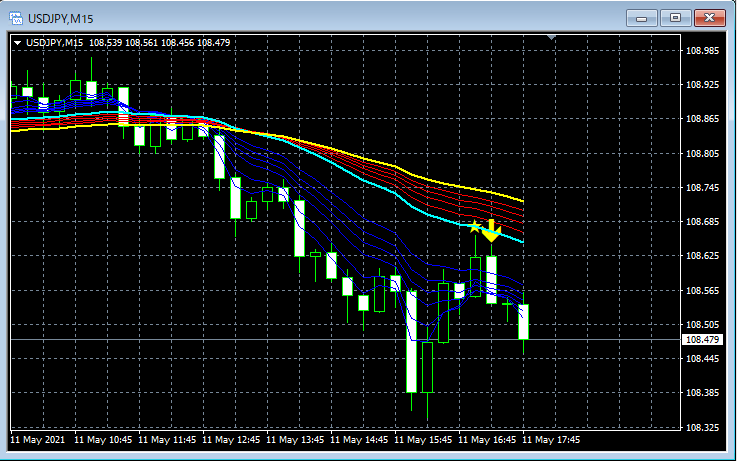Click the 108.505 price scale label
Viewport: 738px width, 461px height.
point(702,324)
